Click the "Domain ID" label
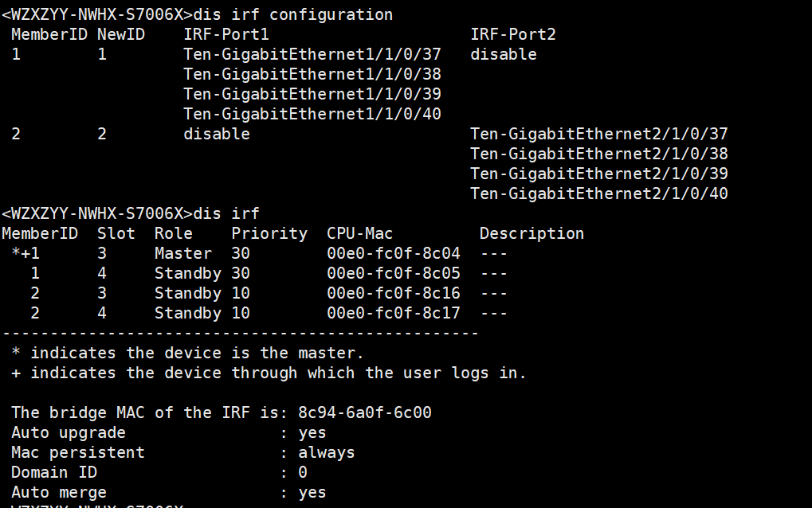This screenshot has width=812, height=508. [x=54, y=472]
